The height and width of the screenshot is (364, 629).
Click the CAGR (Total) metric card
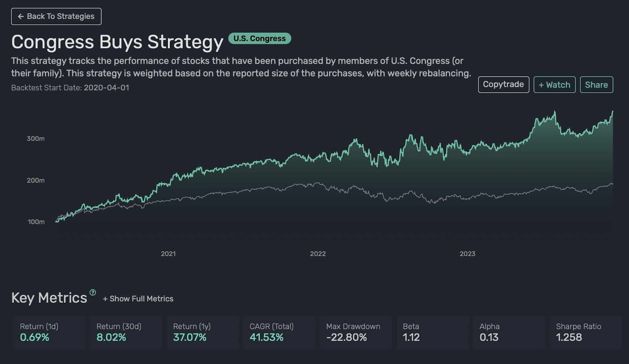point(279,332)
